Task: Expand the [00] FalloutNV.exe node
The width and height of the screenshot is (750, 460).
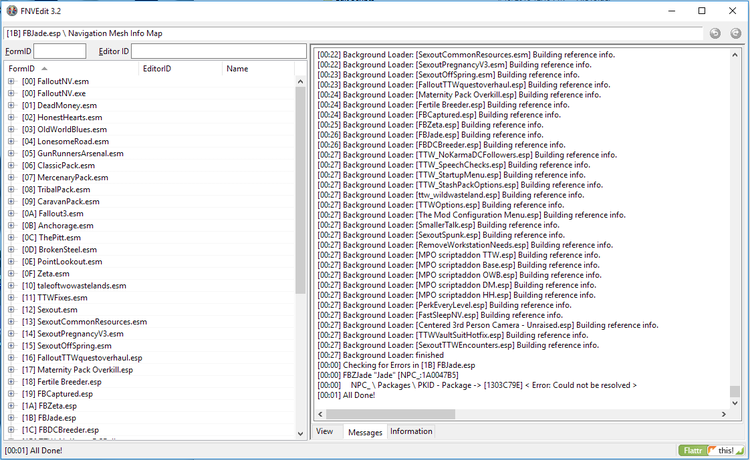Action: (x=11, y=93)
